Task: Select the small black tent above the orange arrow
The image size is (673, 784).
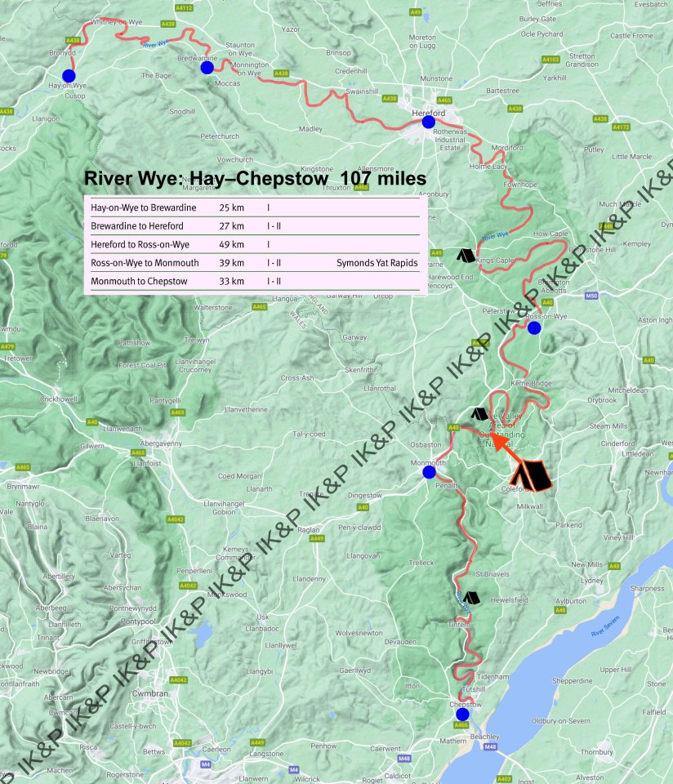Action: click(x=479, y=414)
